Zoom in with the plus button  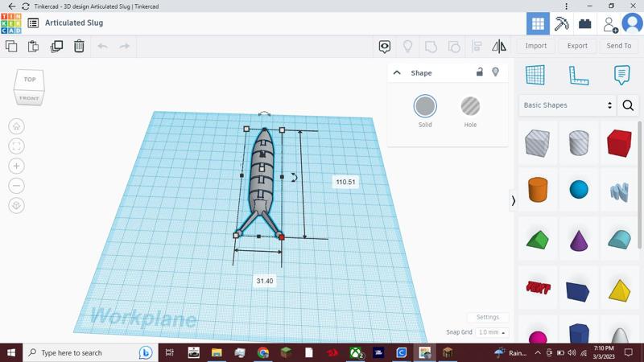[x=16, y=166]
